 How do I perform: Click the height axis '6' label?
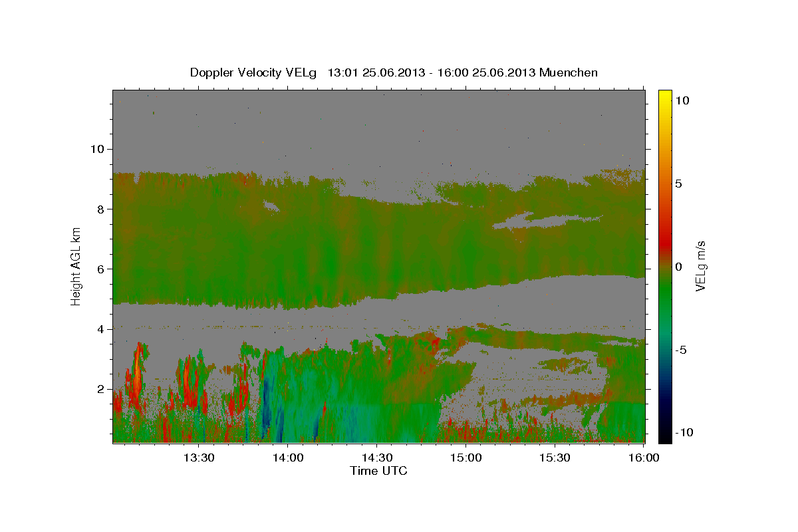(x=102, y=269)
